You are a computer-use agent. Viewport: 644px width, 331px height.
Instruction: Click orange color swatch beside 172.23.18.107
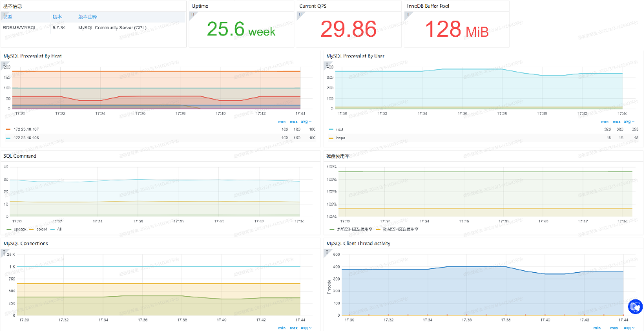pos(8,129)
